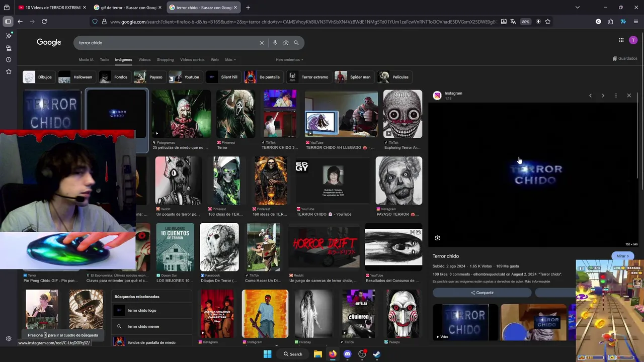Open sidebar settings gear icon
644x362 pixels.
(9, 339)
